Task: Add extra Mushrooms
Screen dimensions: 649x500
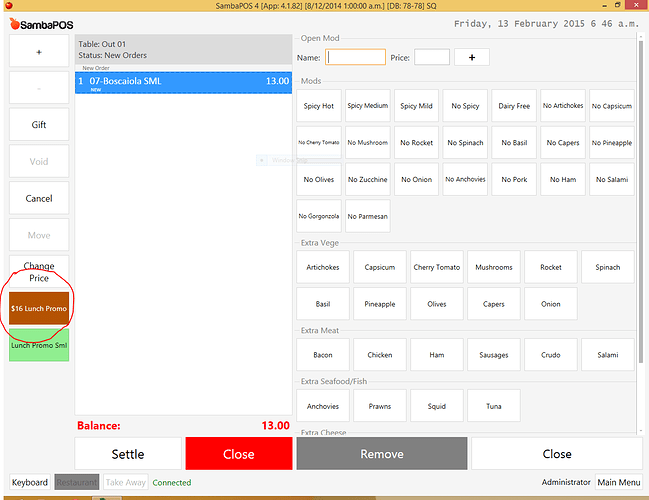Action: point(494,267)
